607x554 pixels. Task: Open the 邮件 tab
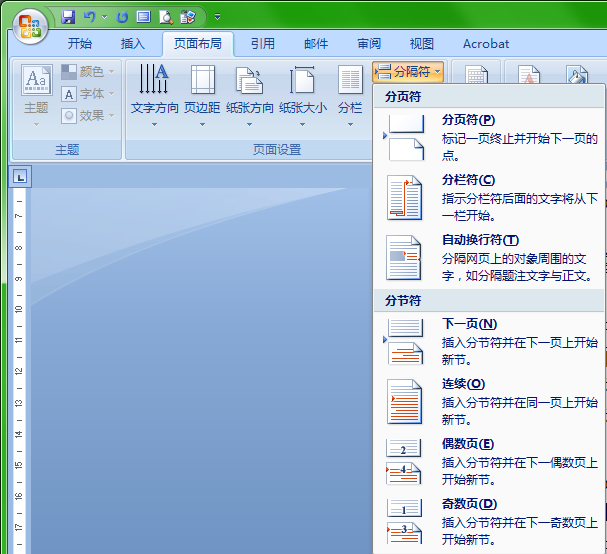(316, 44)
